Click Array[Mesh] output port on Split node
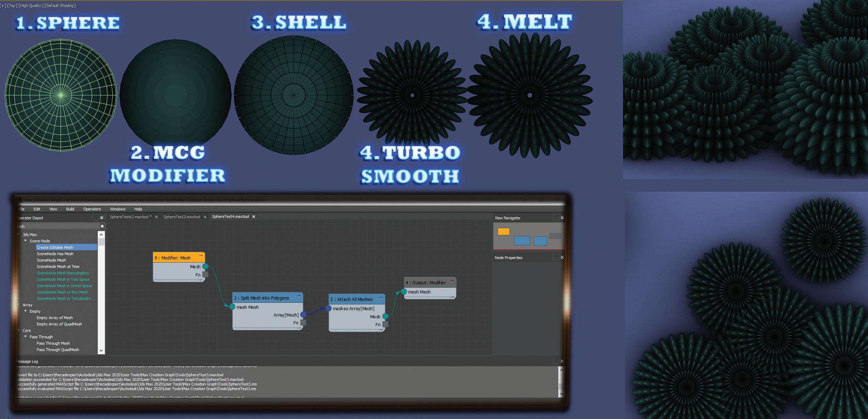 303,315
